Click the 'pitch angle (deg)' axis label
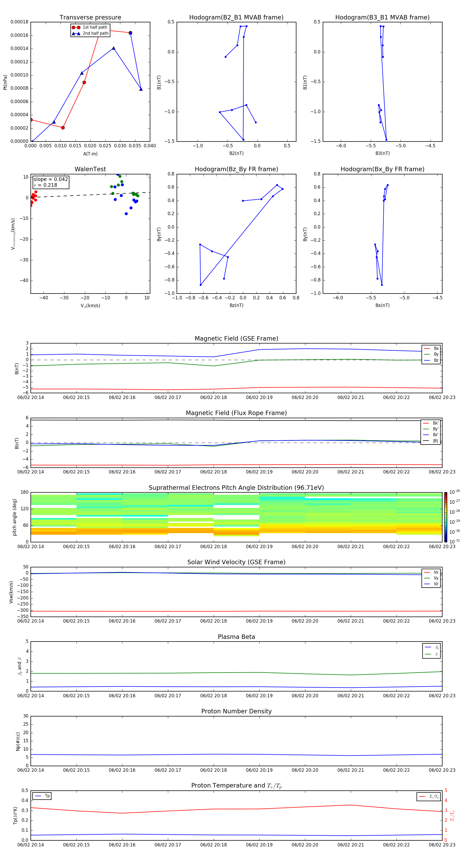The image size is (473, 868). click(14, 517)
